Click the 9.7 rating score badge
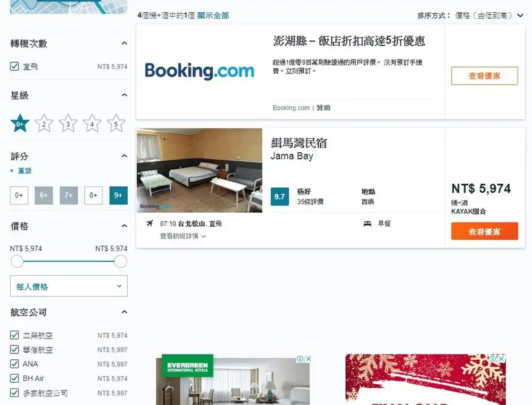532x405 pixels. 279,196
